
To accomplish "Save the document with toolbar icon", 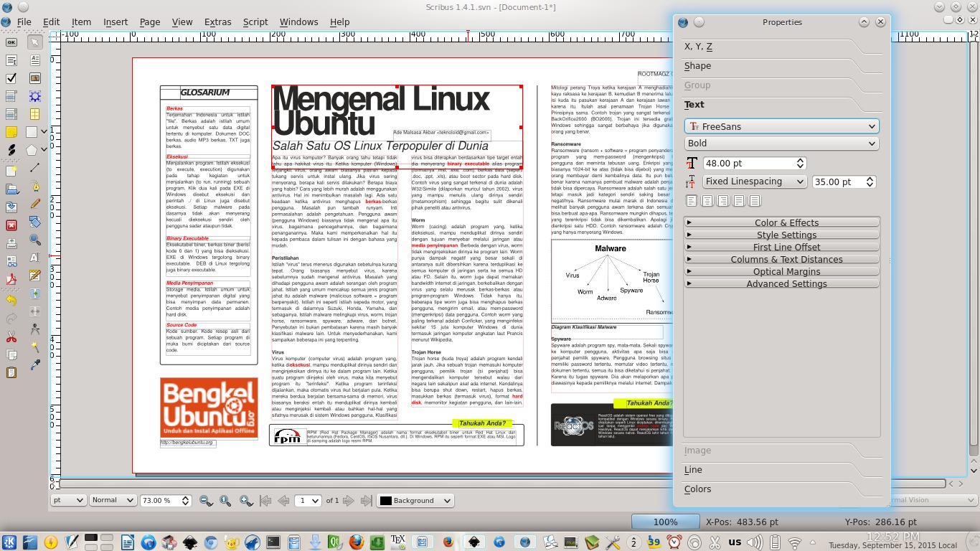I will click(x=11, y=207).
